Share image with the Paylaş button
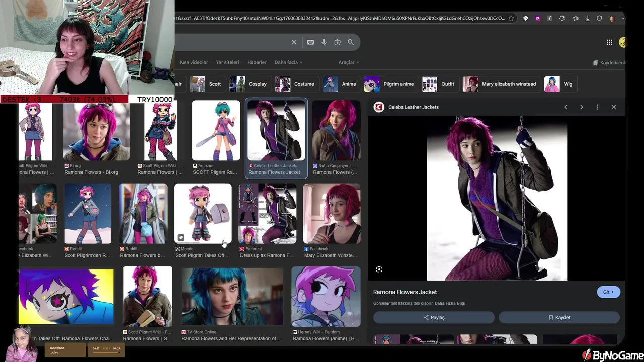Viewport: 644px width, 362px height. (434, 317)
